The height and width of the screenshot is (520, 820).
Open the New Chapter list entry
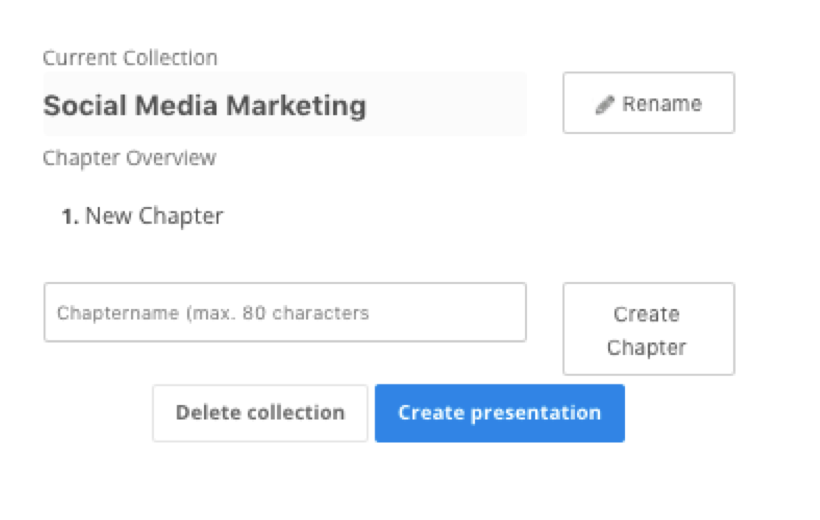[142, 216]
